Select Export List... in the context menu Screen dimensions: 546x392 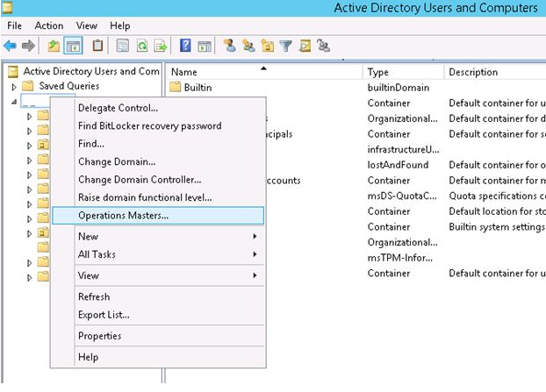[158, 315]
